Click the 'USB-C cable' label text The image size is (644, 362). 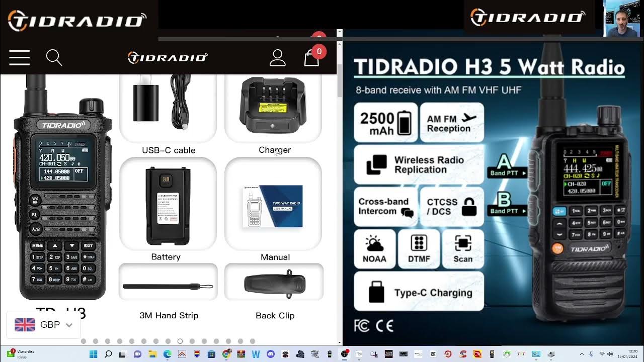169,150
